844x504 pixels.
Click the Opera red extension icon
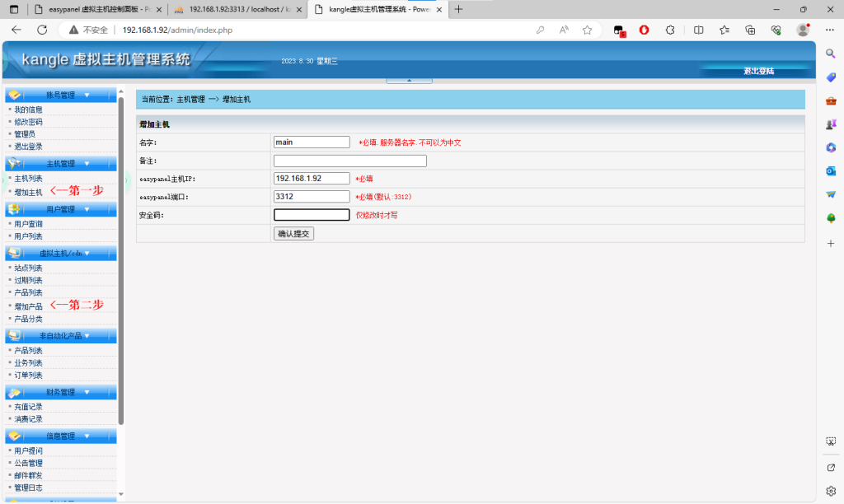click(645, 30)
